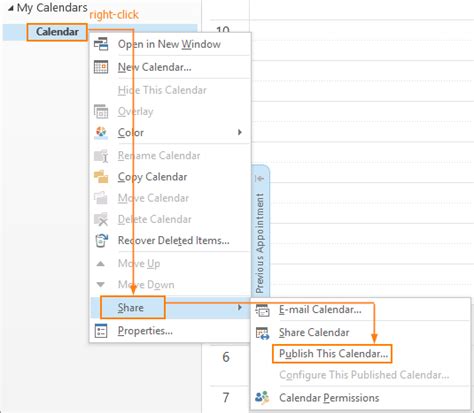Click the Recover Deleted Items recycle icon
The height and width of the screenshot is (413, 474).
(x=101, y=240)
